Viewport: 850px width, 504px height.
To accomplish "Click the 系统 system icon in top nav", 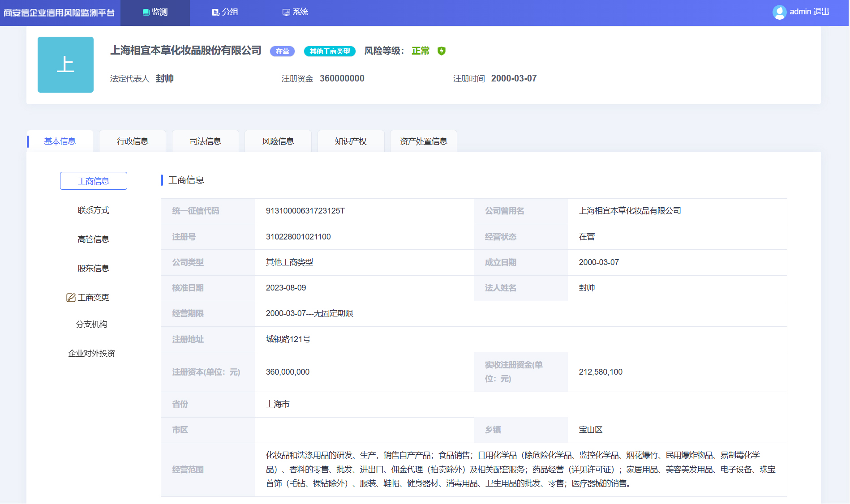I will (286, 12).
